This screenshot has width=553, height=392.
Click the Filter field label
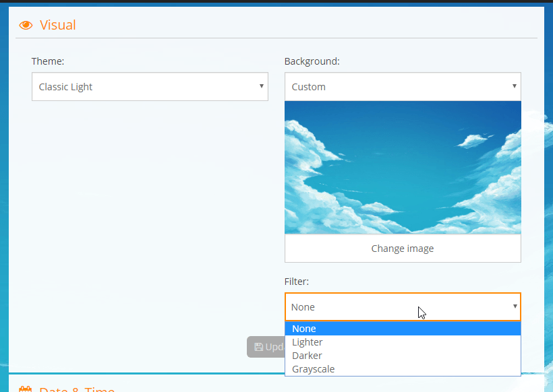click(297, 282)
